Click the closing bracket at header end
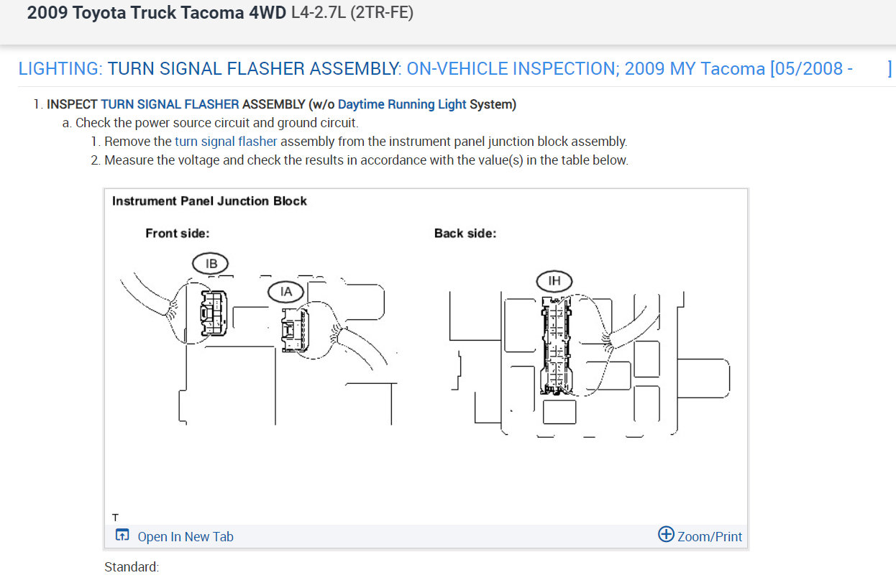Viewport: 896px width, 588px height. pyautogui.click(x=890, y=69)
